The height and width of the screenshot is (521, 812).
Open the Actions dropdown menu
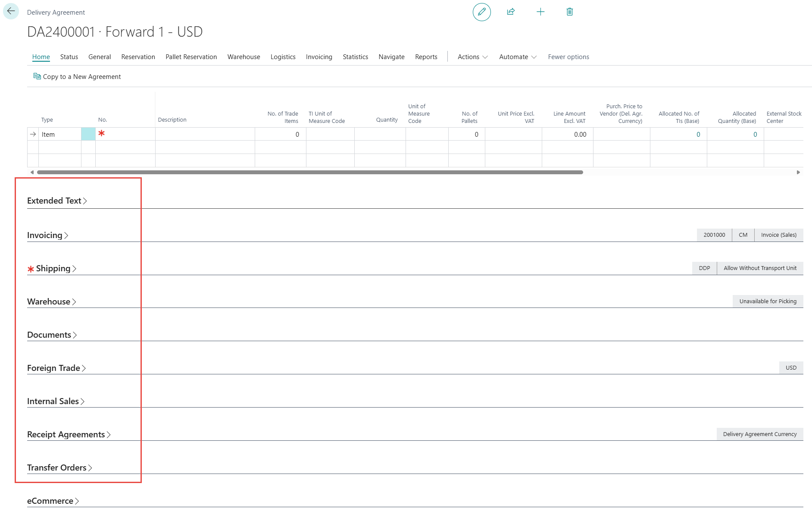coord(472,57)
